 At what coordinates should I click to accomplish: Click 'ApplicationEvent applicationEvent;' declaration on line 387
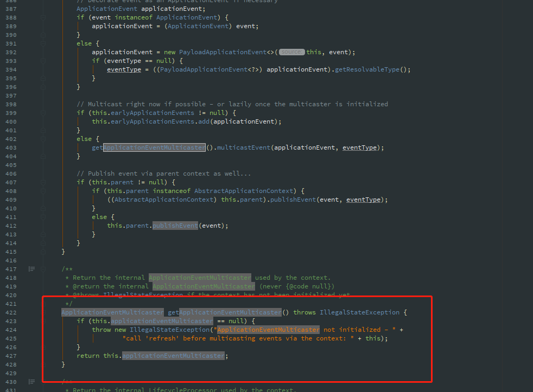141,9
